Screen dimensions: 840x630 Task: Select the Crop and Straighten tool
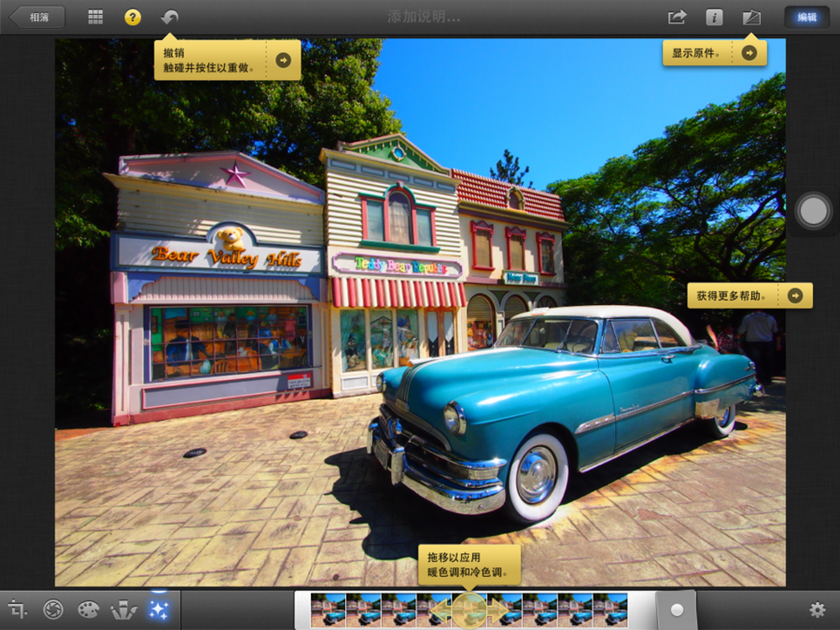tap(18, 609)
